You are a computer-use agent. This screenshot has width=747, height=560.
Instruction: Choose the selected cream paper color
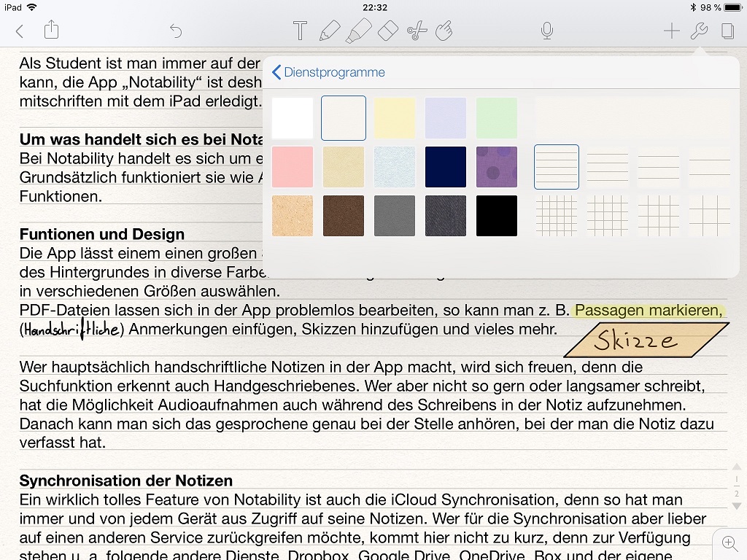(x=344, y=118)
